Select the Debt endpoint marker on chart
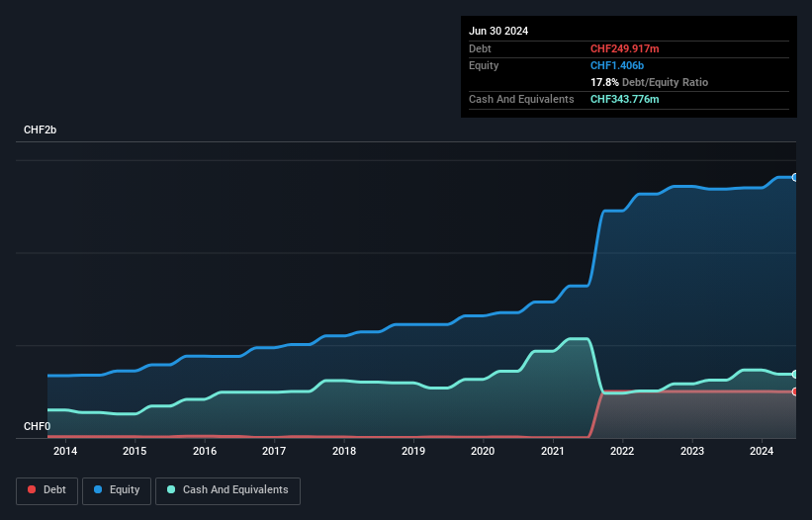Screen dimensions: 812x520 (x=795, y=391)
